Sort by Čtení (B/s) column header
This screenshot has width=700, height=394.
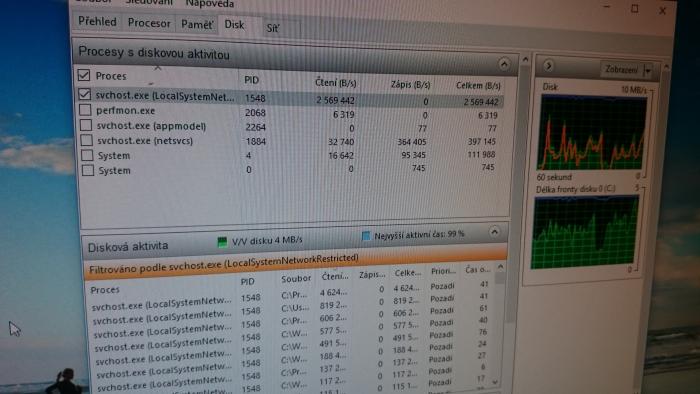click(335, 83)
